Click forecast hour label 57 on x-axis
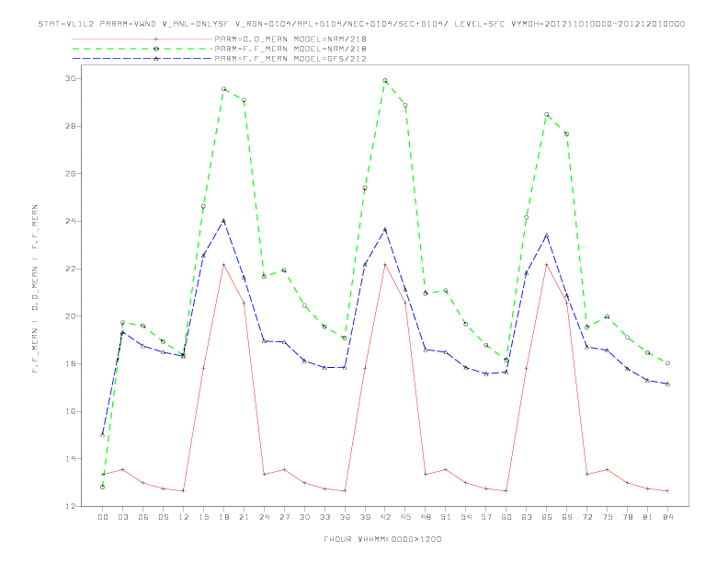The width and height of the screenshot is (728, 563). [486, 517]
